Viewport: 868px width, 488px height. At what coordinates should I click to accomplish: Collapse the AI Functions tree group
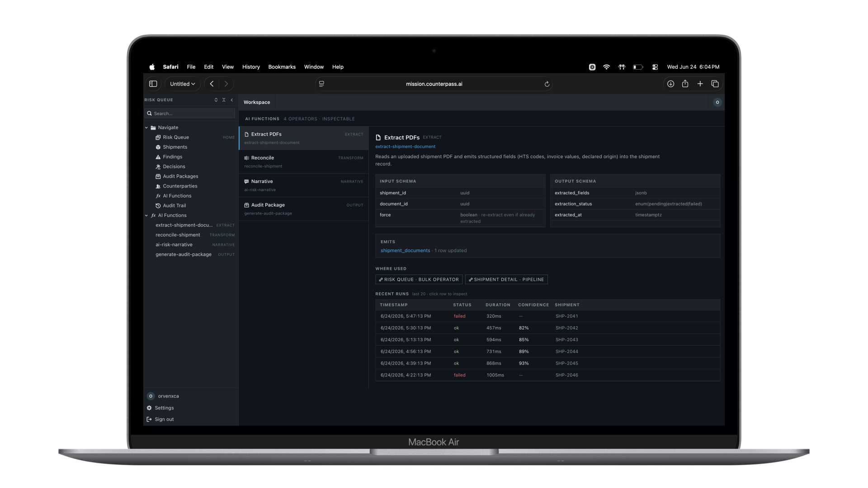pos(146,216)
